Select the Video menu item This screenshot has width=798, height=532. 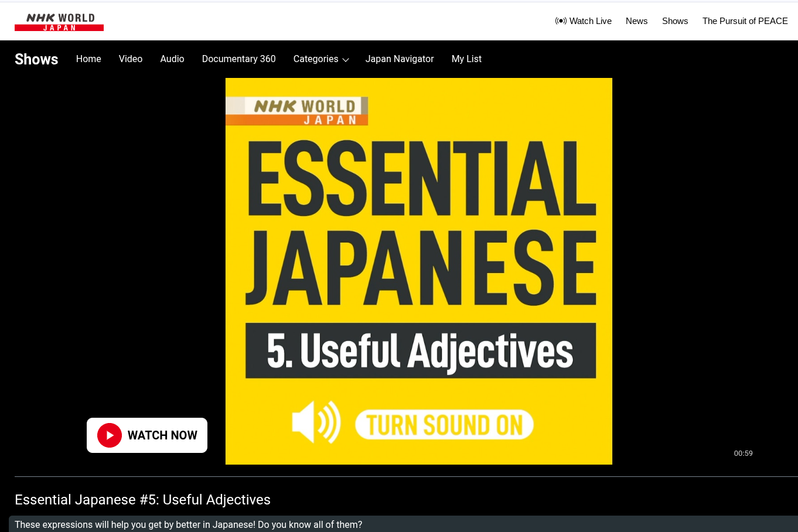coord(131,59)
